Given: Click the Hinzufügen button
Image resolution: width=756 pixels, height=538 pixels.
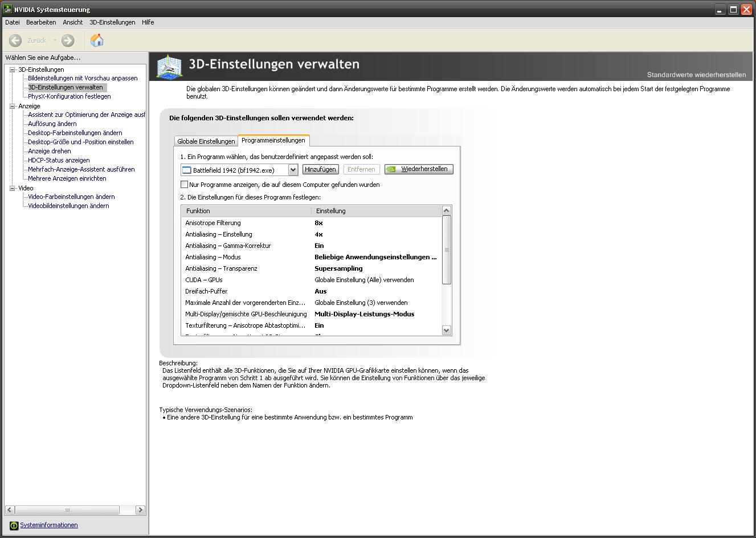Looking at the screenshot, I should [x=321, y=169].
